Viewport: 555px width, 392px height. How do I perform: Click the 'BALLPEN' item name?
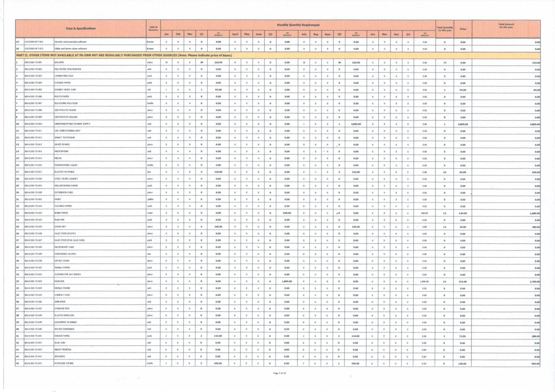tap(59, 63)
